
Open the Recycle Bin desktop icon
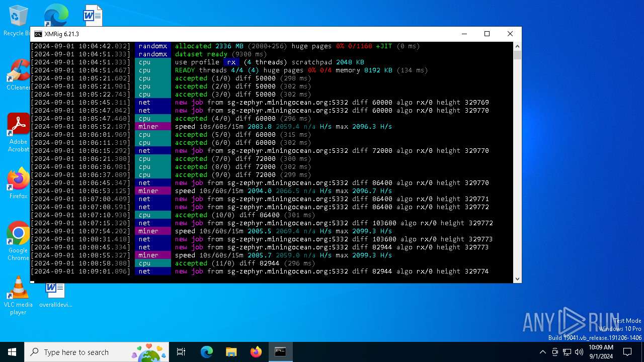[17, 20]
